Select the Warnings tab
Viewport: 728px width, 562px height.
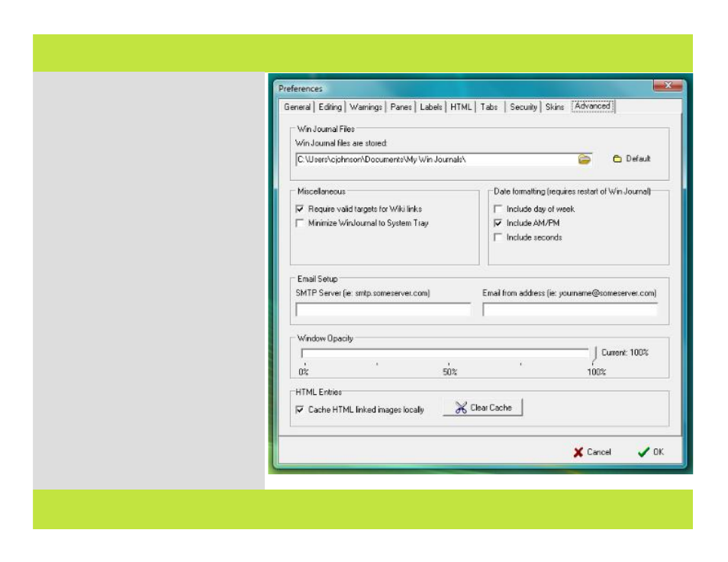[x=366, y=108]
